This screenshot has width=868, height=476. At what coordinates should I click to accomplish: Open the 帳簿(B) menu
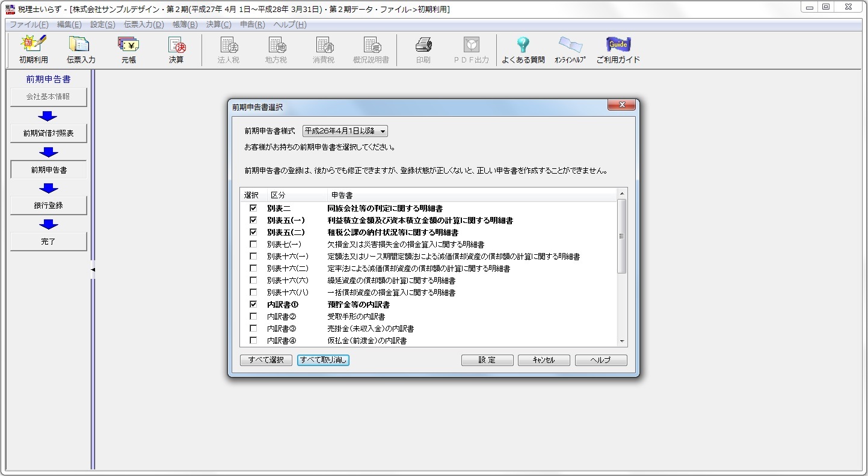pos(185,25)
